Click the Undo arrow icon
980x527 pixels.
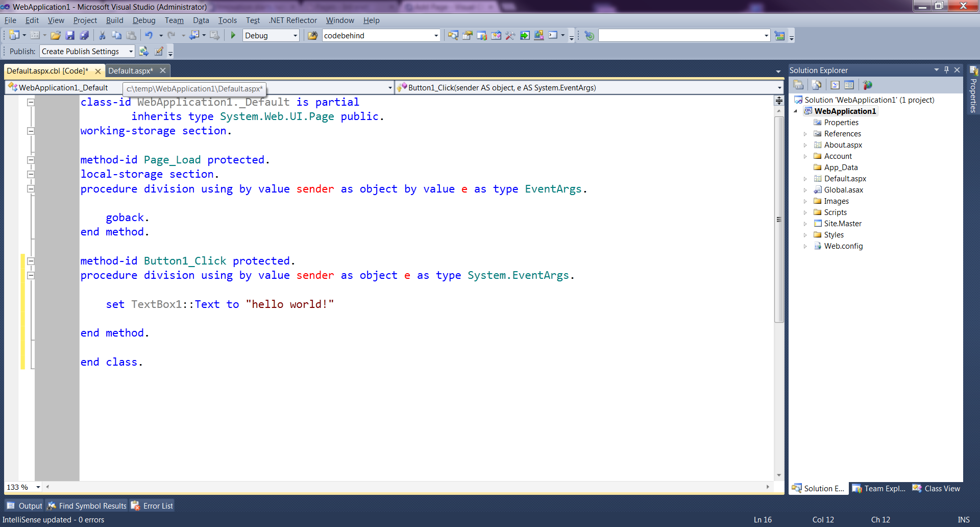click(x=149, y=35)
